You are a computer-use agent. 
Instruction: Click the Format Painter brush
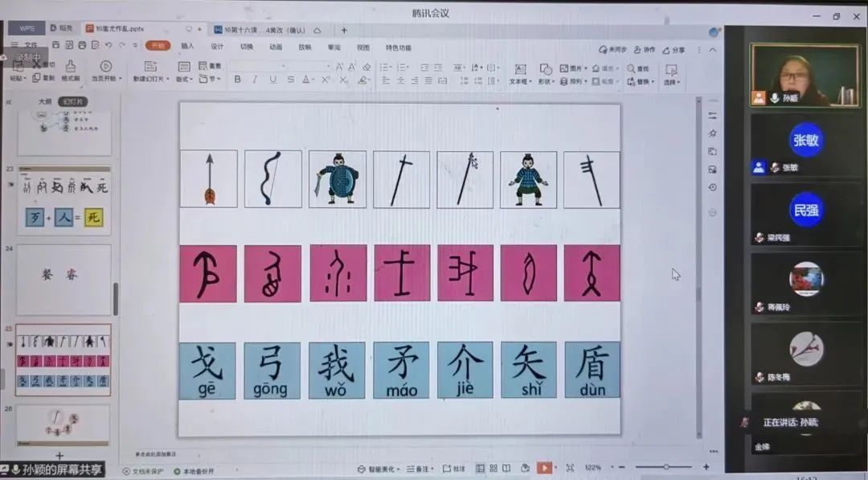[70, 67]
